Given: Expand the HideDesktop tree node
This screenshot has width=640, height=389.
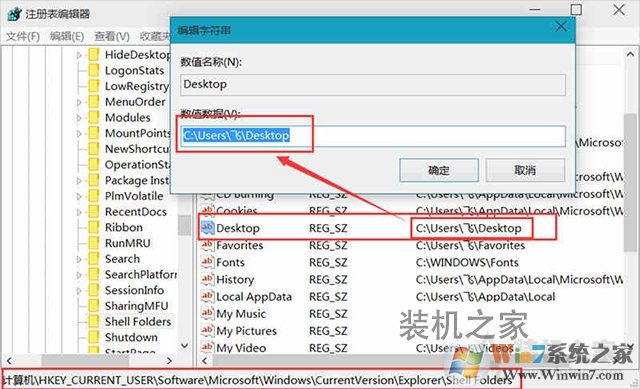Looking at the screenshot, I should 79,55.
